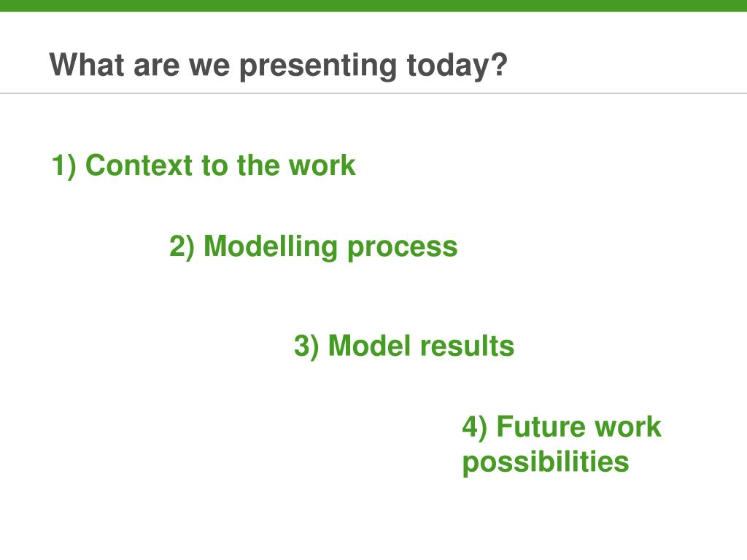Click the word 'today?' in the title
This screenshot has height=560, width=747.
point(457,66)
